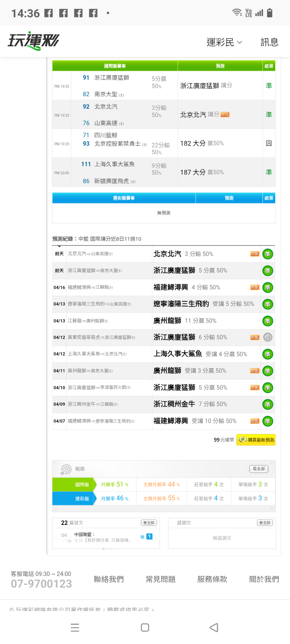
Task: Go to previous article with left chevron
Action: click(56, 537)
